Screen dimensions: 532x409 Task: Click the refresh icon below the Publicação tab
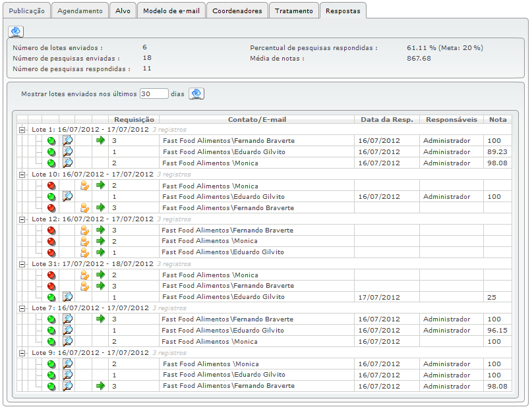pyautogui.click(x=16, y=32)
